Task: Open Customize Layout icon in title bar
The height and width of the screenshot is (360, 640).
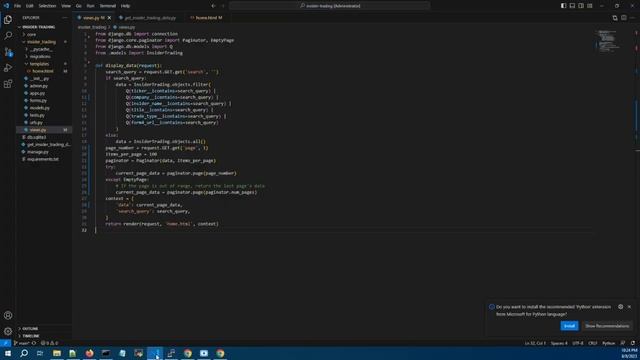Action: pyautogui.click(x=590, y=6)
